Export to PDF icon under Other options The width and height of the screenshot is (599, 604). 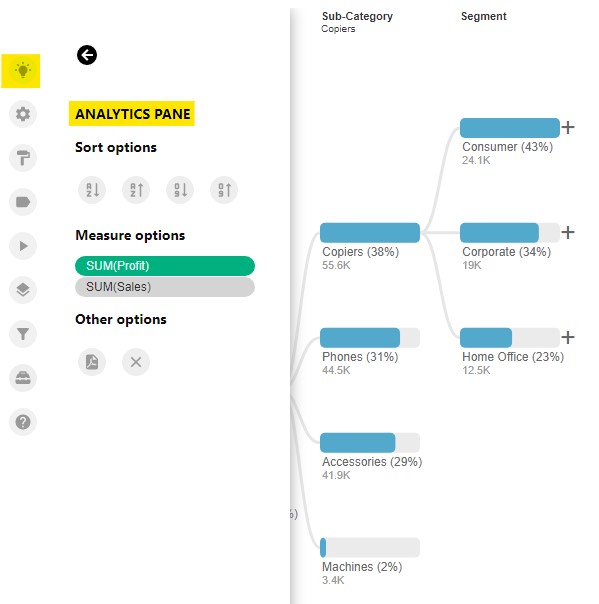(x=92, y=362)
